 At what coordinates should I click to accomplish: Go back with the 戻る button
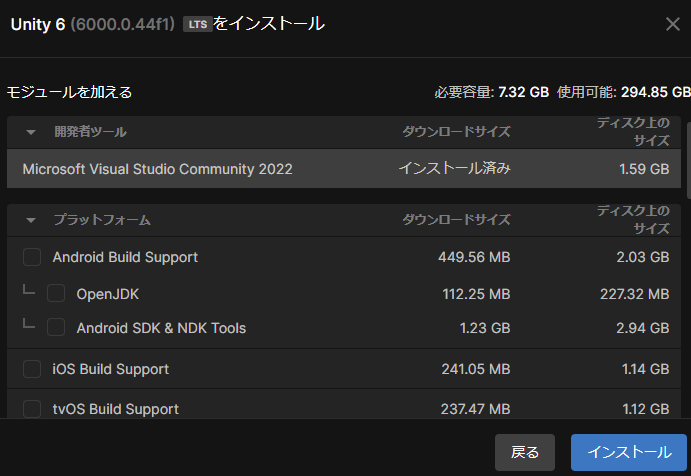coord(525,452)
